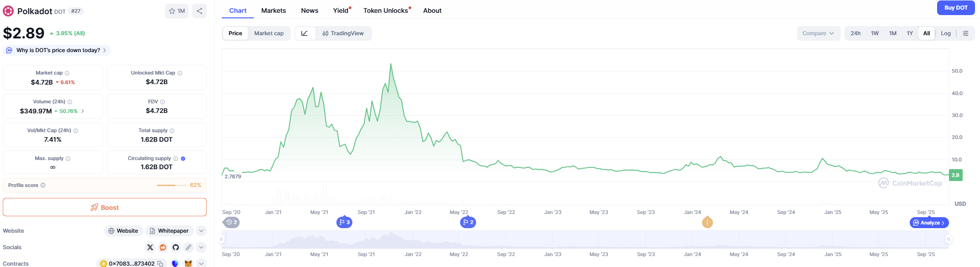The height and width of the screenshot is (267, 980).
Task: Open chart settings sliders icon
Action: click(x=965, y=33)
